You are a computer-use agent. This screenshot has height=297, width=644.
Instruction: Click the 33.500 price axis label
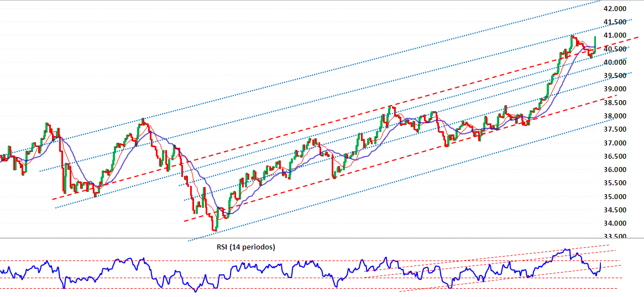(x=615, y=237)
